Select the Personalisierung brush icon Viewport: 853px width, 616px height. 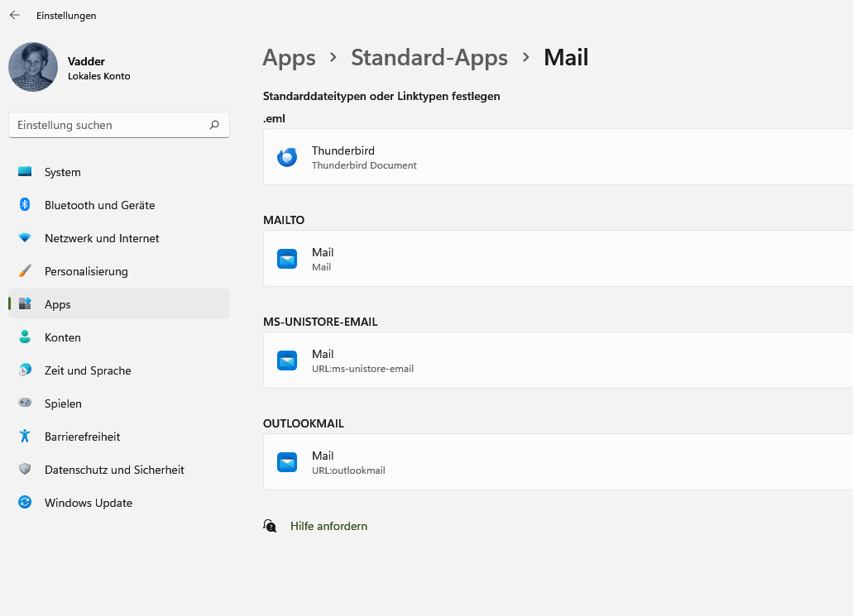(25, 270)
